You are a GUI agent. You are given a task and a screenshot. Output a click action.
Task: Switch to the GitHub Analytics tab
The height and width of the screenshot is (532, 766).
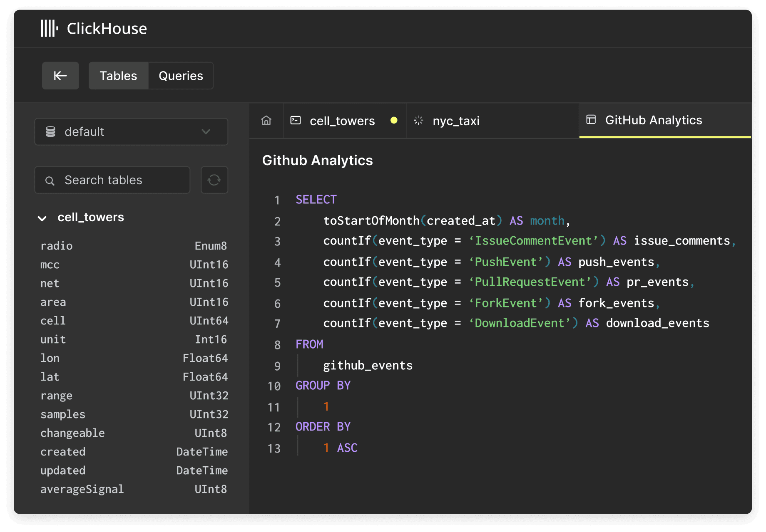coord(653,120)
